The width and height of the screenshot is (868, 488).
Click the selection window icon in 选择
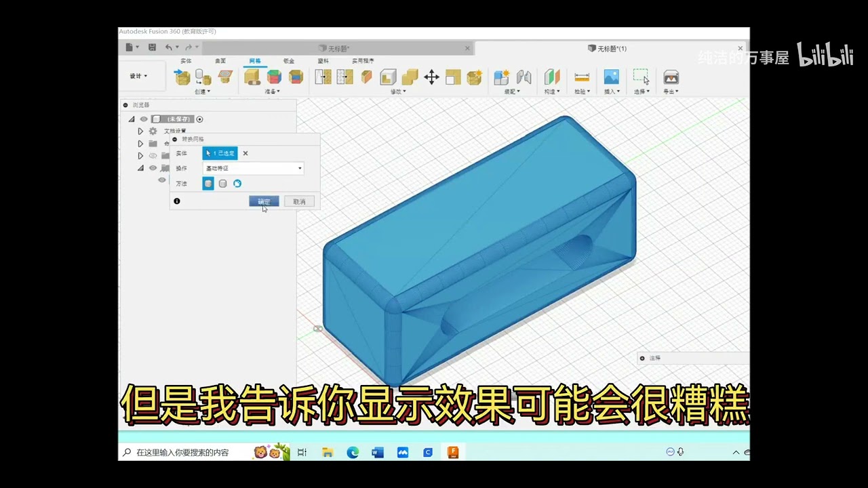coord(641,77)
